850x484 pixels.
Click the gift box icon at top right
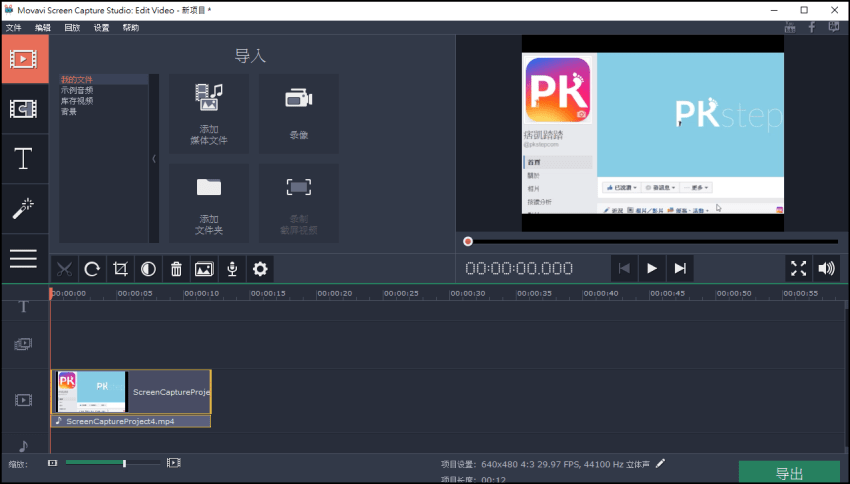[790, 27]
